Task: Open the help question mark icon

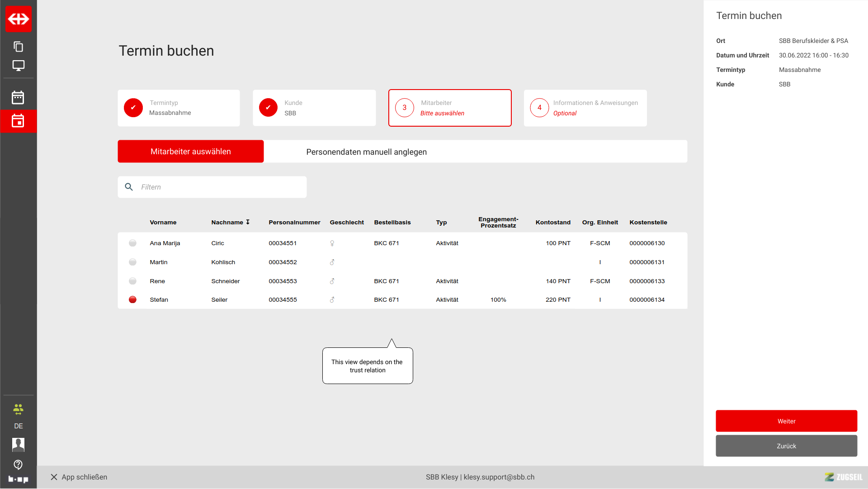Action: pos(18,465)
